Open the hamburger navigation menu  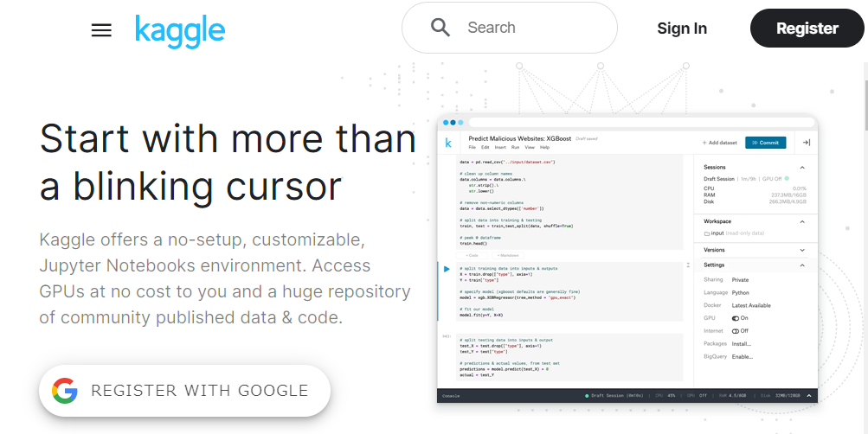point(101,30)
